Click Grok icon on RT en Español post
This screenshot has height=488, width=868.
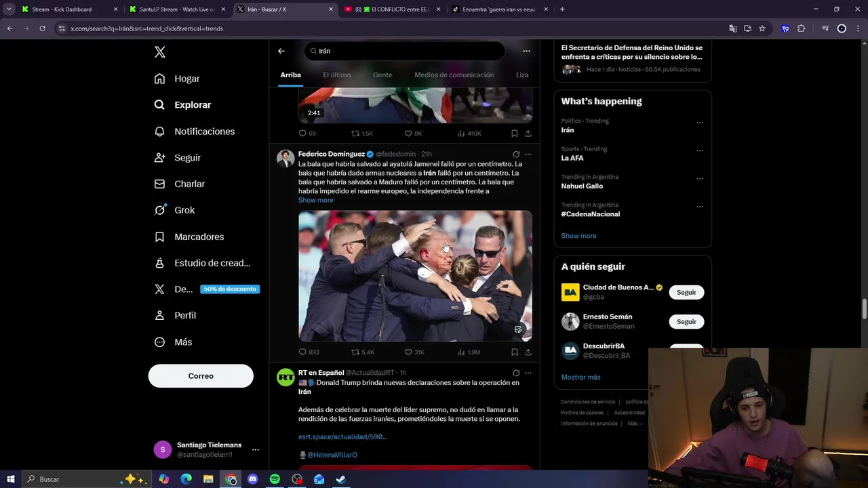point(516,373)
